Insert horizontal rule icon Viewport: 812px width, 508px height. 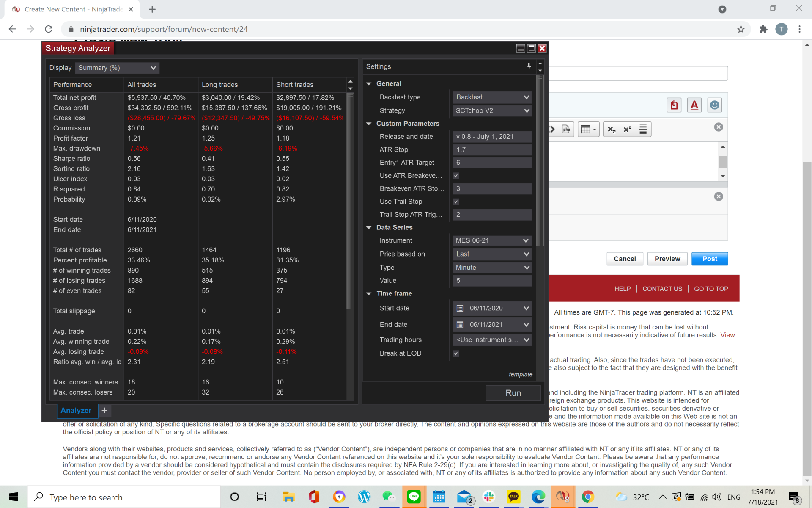[643, 130]
